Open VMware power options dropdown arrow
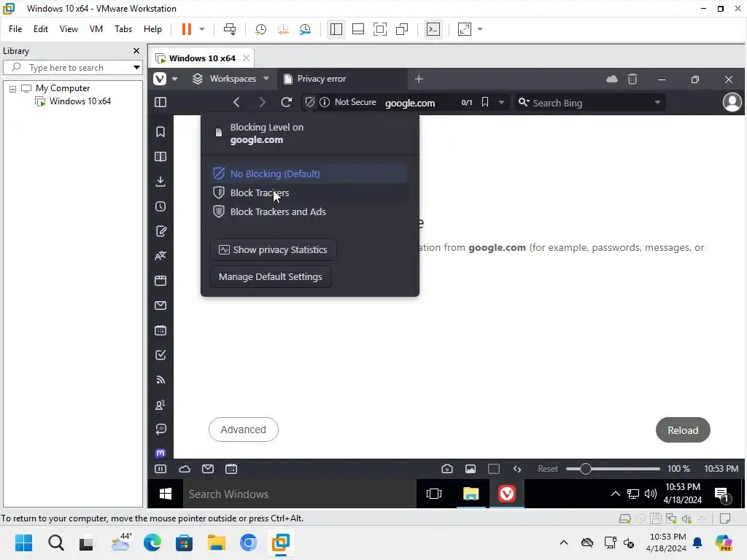This screenshot has width=747, height=560. 202,29
